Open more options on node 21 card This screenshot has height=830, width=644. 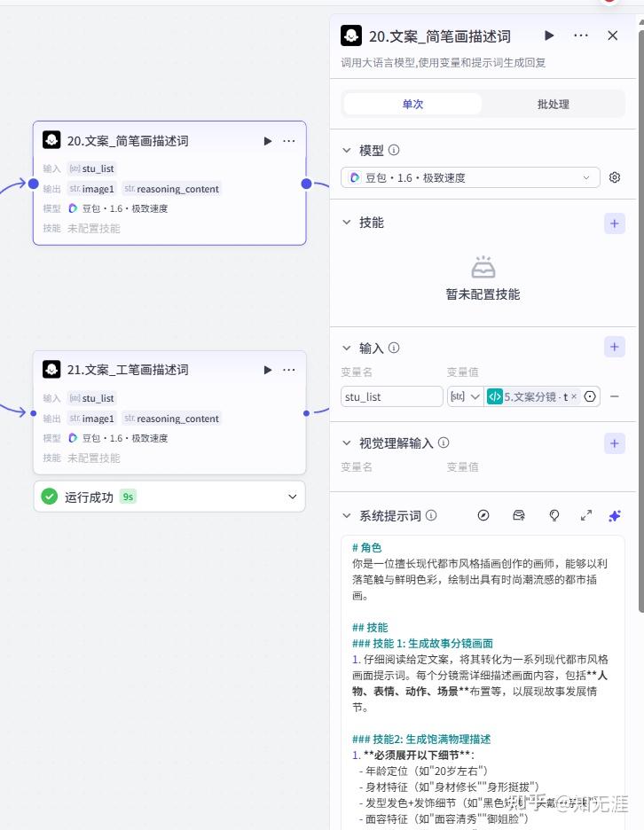pos(289,370)
